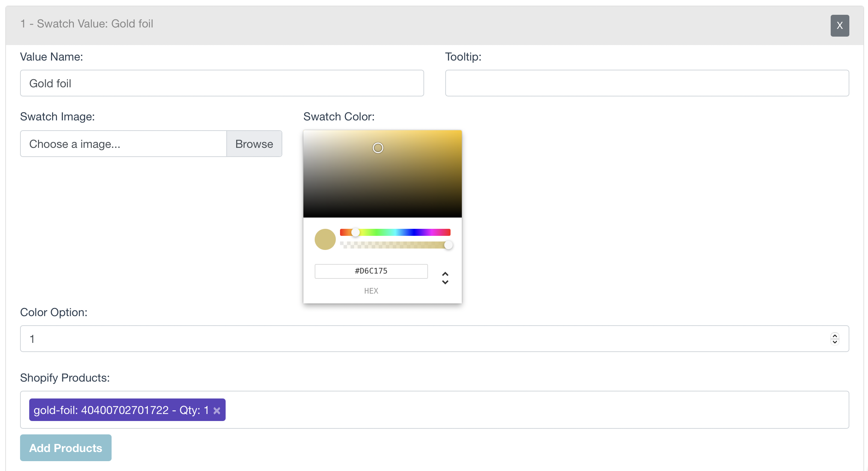This screenshot has width=868, height=471.
Task: Click the circular handle in the saturation area
Action: coord(378,148)
